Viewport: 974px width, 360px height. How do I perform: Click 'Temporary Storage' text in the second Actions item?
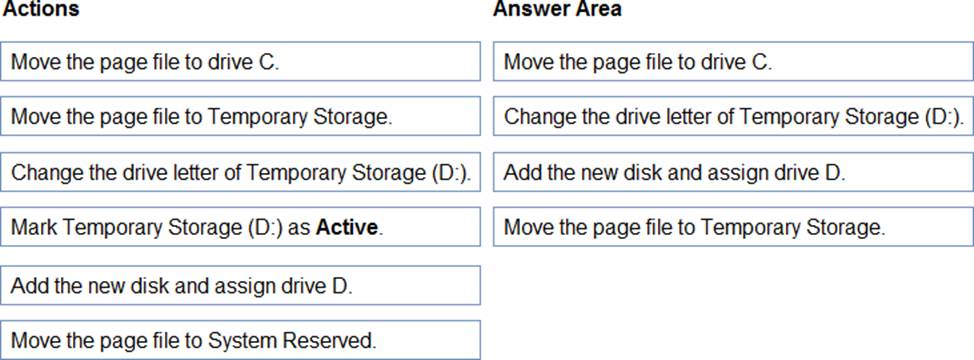point(299,117)
